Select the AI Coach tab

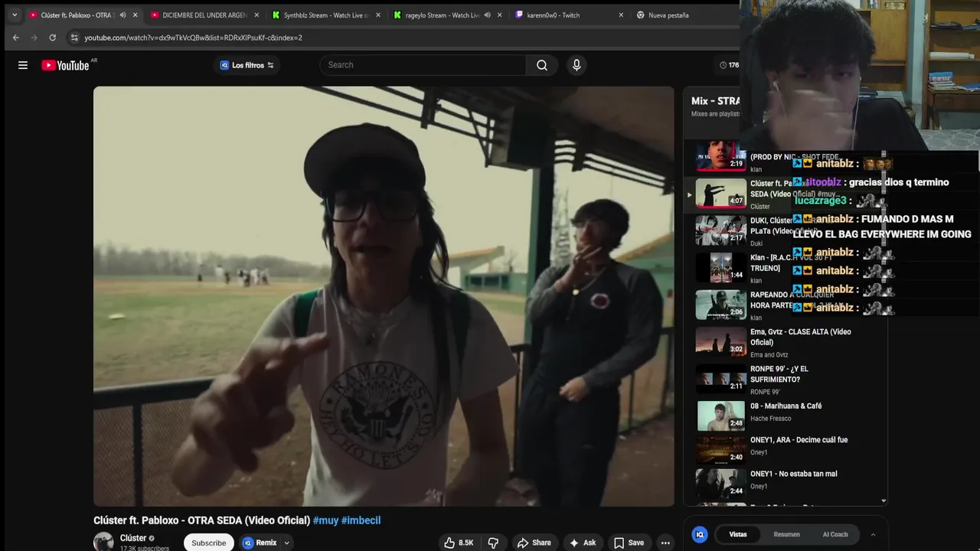pyautogui.click(x=835, y=535)
